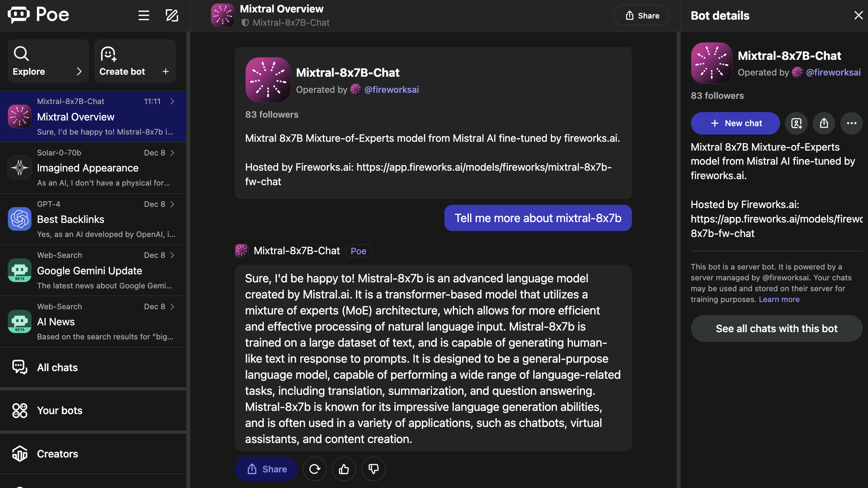Screen dimensions: 868x488
Task: Click the Poe badge on response
Action: 358,251
